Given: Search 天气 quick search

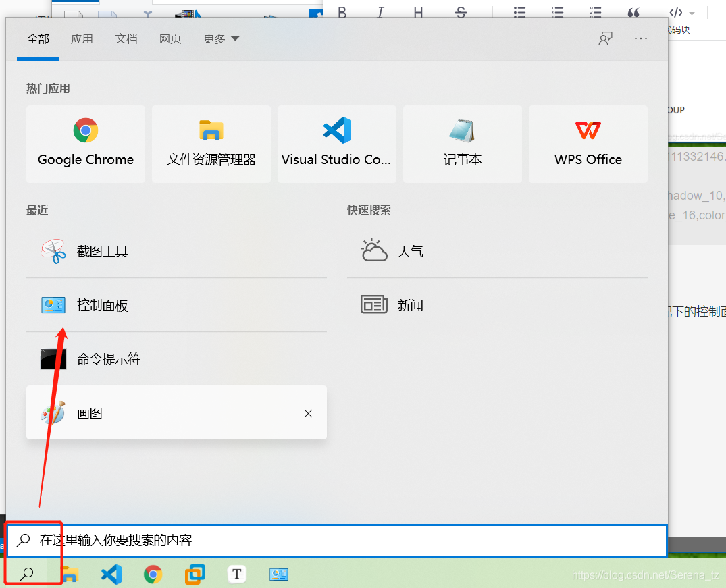Looking at the screenshot, I should (497, 251).
